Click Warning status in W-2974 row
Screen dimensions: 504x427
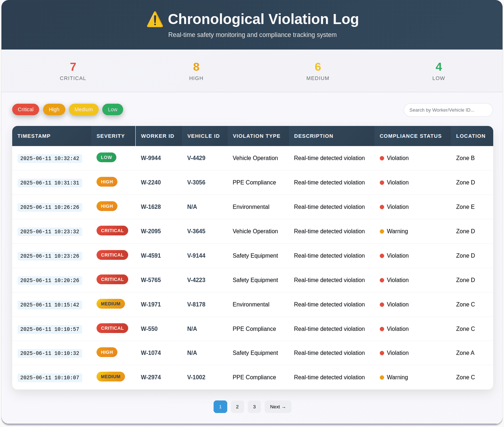point(394,377)
